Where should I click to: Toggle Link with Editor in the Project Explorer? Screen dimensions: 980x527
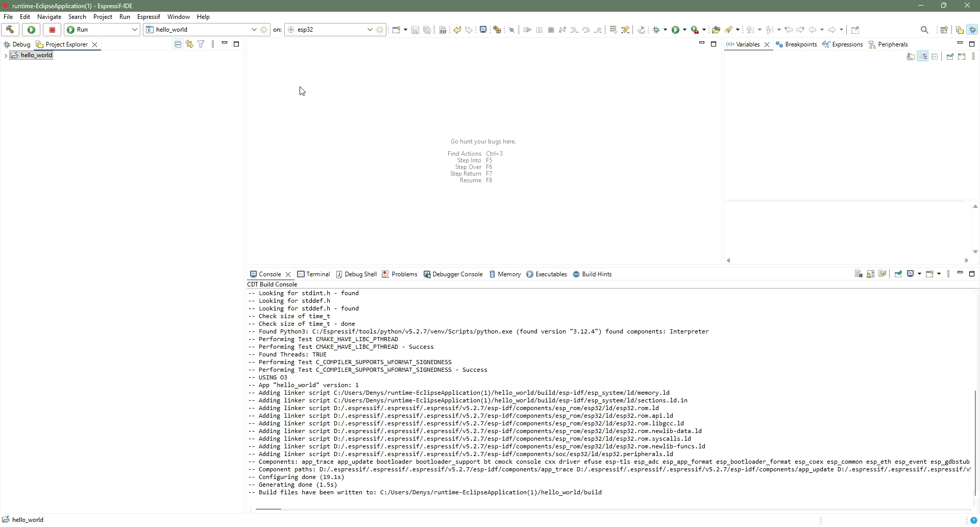pyautogui.click(x=189, y=44)
